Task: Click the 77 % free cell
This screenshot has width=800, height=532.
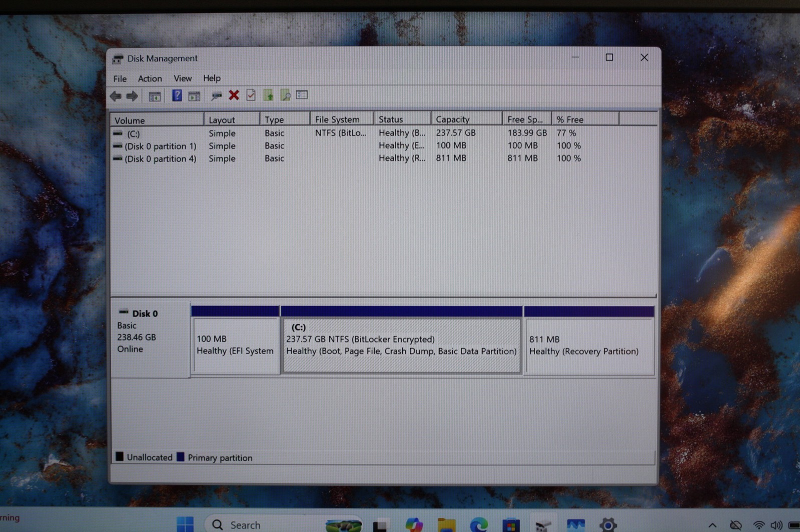Action: click(x=566, y=132)
